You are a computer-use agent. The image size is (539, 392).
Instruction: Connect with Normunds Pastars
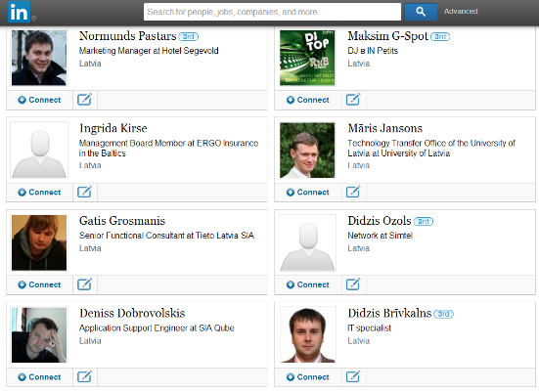click(x=39, y=100)
